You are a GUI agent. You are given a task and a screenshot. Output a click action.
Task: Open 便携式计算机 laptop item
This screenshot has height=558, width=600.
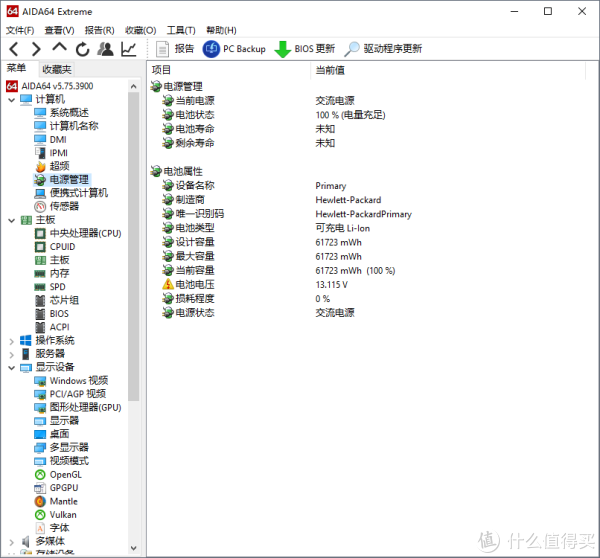71,193
